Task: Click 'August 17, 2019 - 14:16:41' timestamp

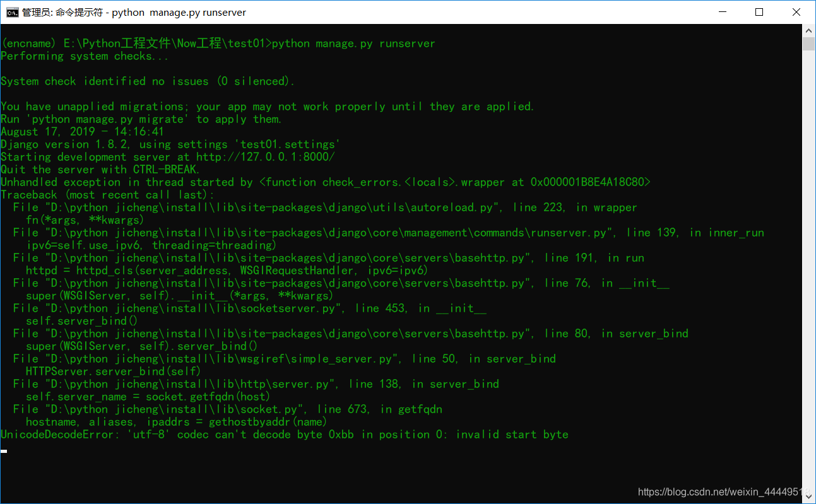Action: click(x=83, y=132)
